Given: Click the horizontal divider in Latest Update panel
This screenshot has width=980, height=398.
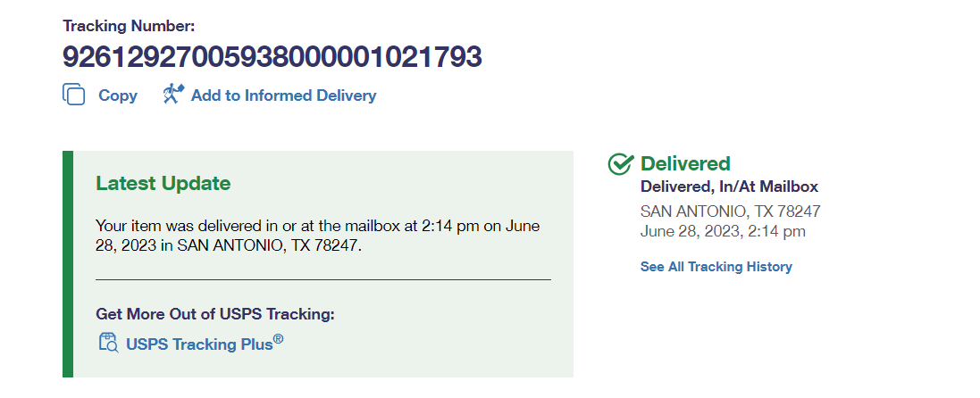Looking at the screenshot, I should click(x=322, y=280).
